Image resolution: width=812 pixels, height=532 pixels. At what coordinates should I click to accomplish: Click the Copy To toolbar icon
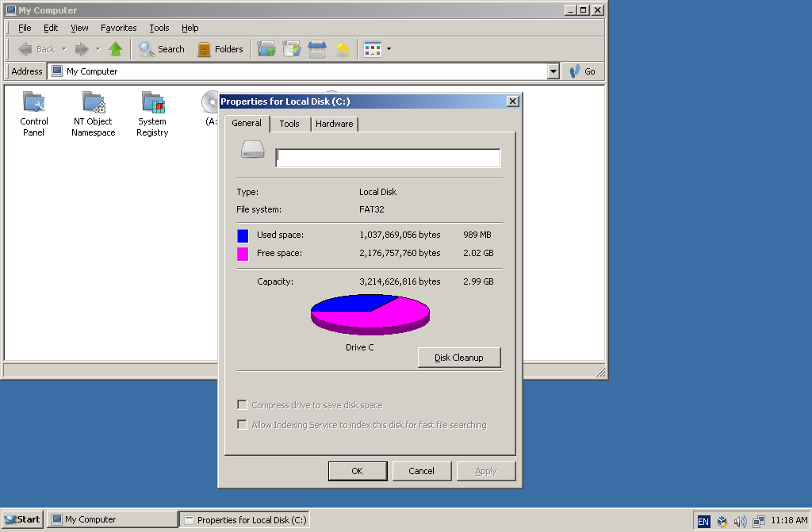[292, 49]
